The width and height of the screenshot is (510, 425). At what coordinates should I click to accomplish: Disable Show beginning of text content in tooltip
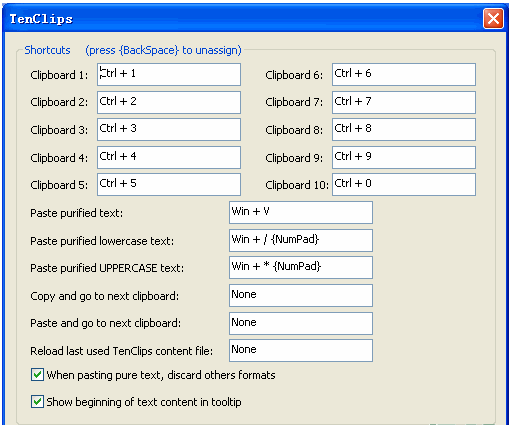coord(37,402)
